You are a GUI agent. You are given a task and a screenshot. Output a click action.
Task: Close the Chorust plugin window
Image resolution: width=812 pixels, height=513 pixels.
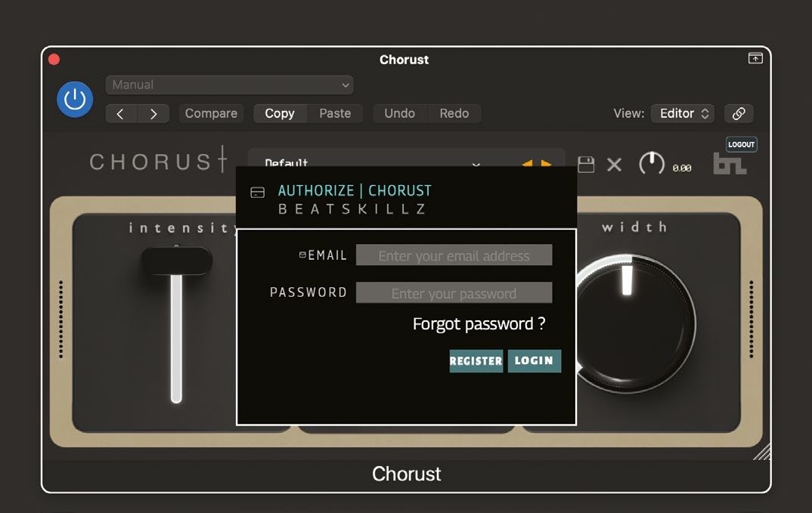[x=54, y=60]
